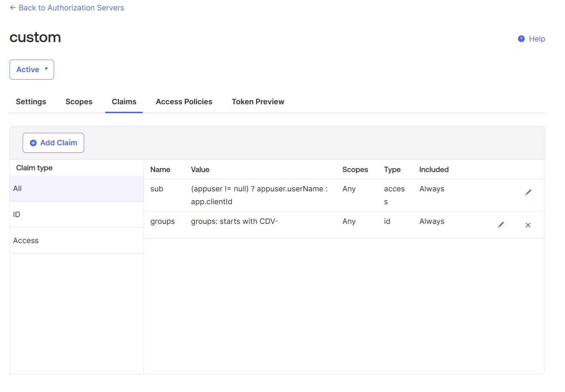Select the groups claim name cell
Image resolution: width=565 pixels, height=392 pixels.
pyautogui.click(x=162, y=221)
